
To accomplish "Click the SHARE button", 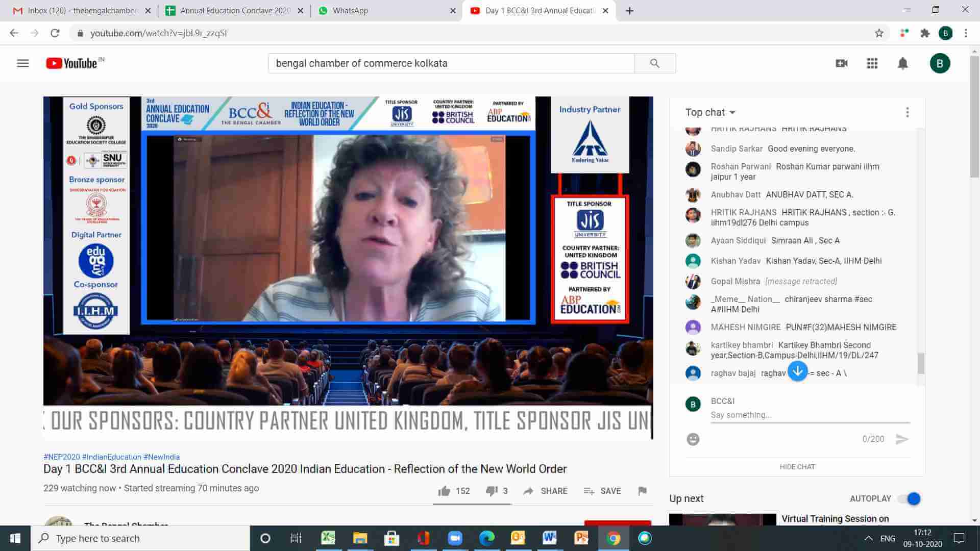I will click(546, 491).
